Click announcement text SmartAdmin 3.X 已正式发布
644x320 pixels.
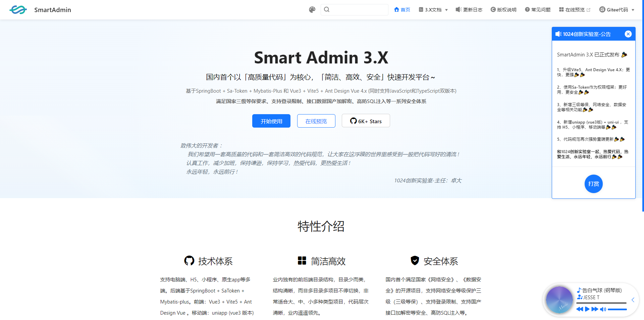(588, 55)
